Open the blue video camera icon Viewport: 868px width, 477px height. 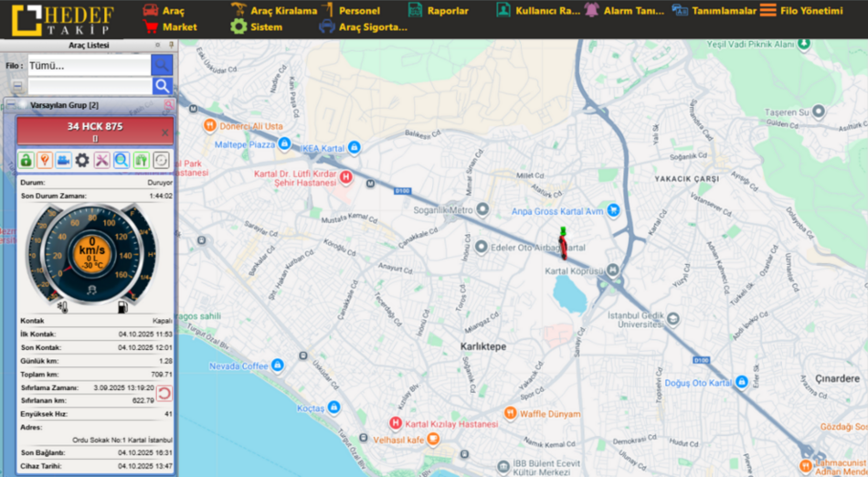pyautogui.click(x=63, y=160)
